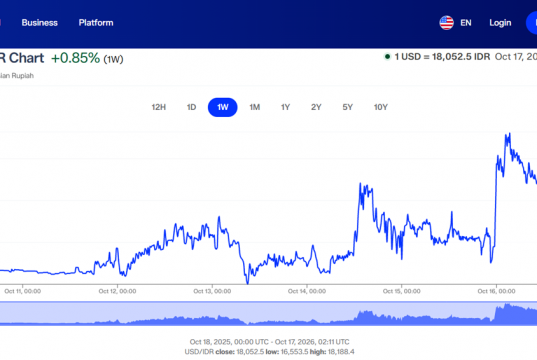Screen dimensions: 537x360
Task: Open the Platform menu
Action: tap(96, 23)
